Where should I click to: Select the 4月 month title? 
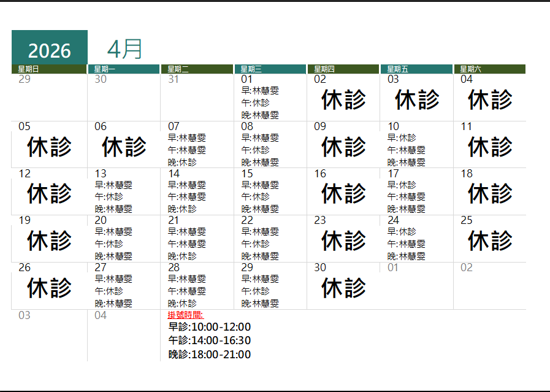point(126,47)
